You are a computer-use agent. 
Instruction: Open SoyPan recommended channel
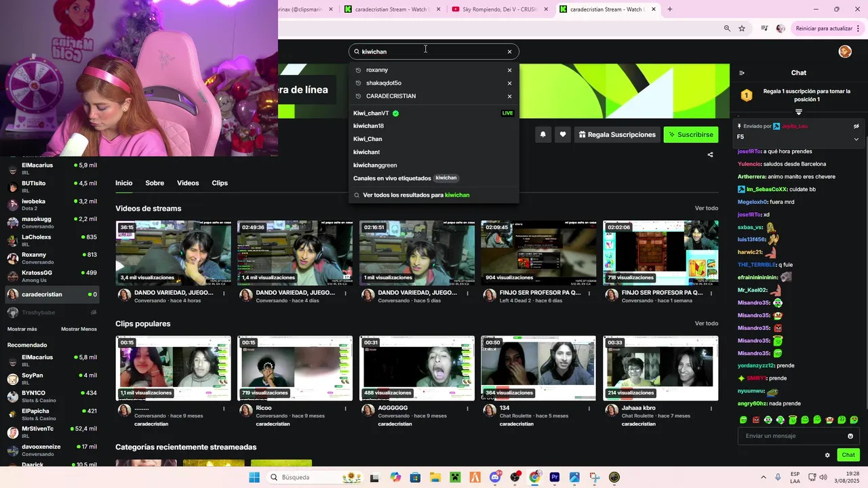tap(52, 379)
